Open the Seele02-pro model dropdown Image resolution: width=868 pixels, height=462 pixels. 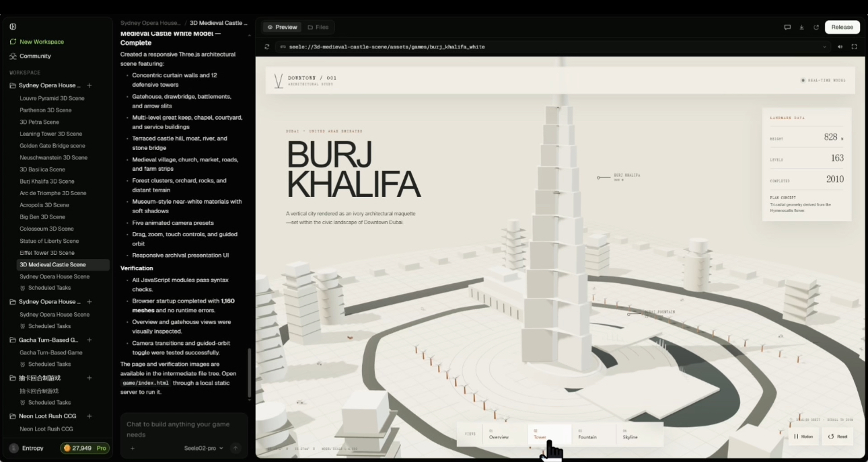(203, 448)
